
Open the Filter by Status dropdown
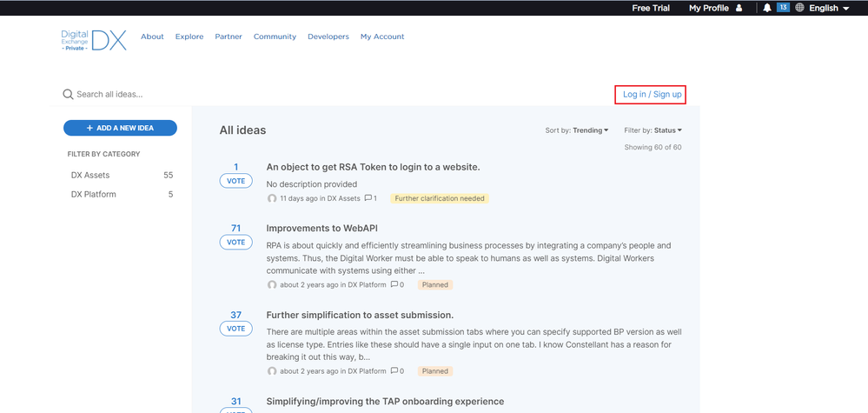(x=653, y=130)
